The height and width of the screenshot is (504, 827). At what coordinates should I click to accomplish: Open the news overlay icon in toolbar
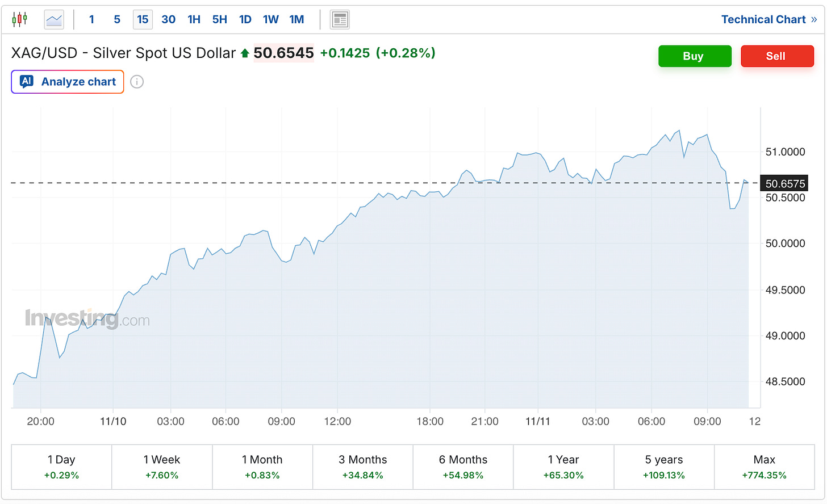340,20
